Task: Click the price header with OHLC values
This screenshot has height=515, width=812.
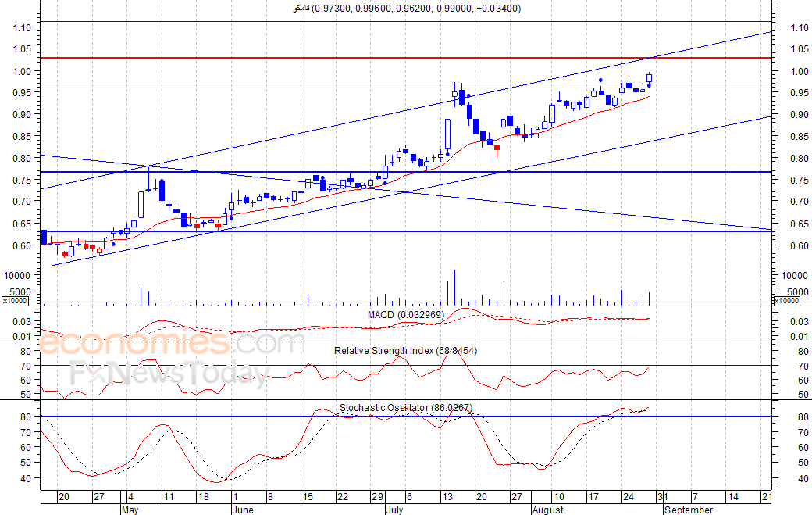Action: point(407,9)
